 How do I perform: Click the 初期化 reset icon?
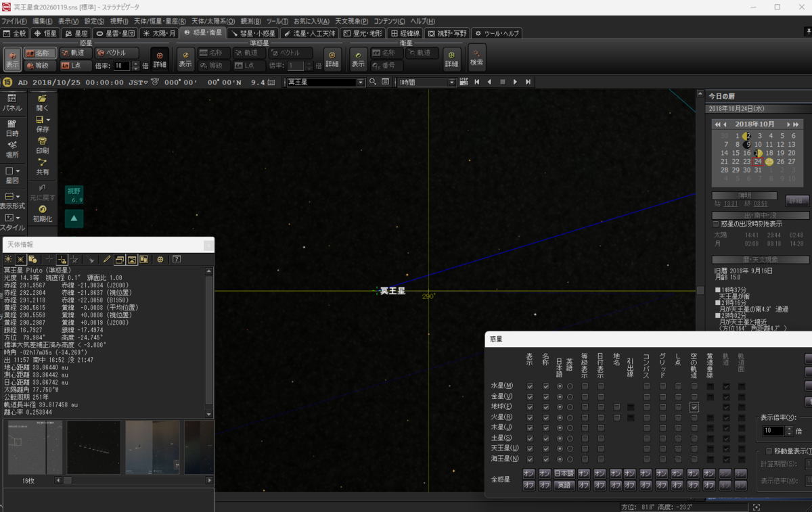pyautogui.click(x=43, y=213)
